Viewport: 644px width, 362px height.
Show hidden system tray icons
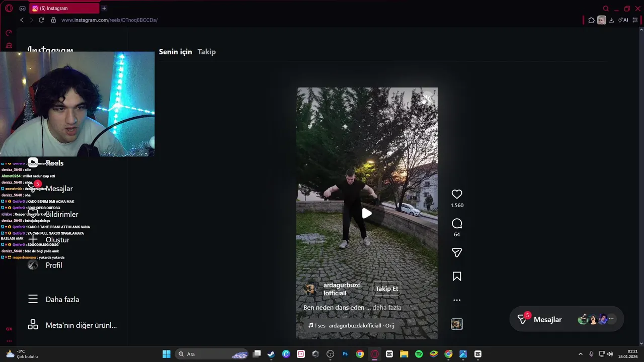point(580,354)
